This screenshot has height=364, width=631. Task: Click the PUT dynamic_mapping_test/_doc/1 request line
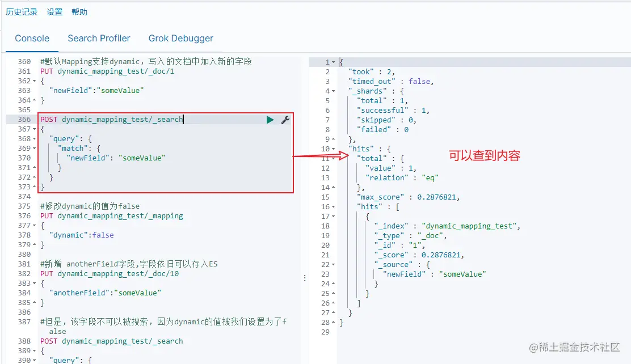107,71
